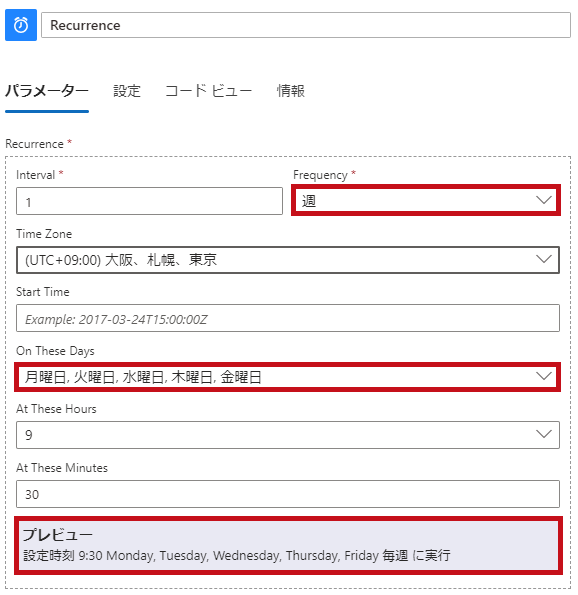This screenshot has height=595, width=578.
Task: Click the プレビュー heading in preview panel
Action: (58, 535)
